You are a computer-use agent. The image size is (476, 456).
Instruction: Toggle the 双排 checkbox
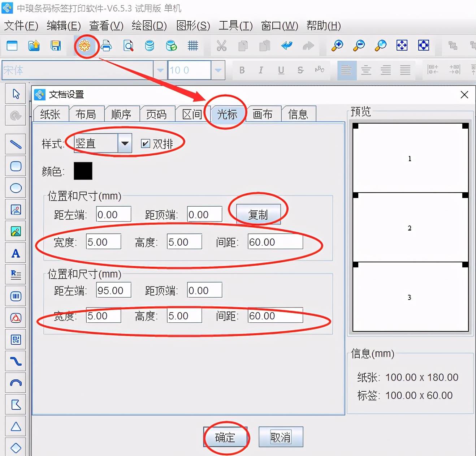pyautogui.click(x=145, y=144)
